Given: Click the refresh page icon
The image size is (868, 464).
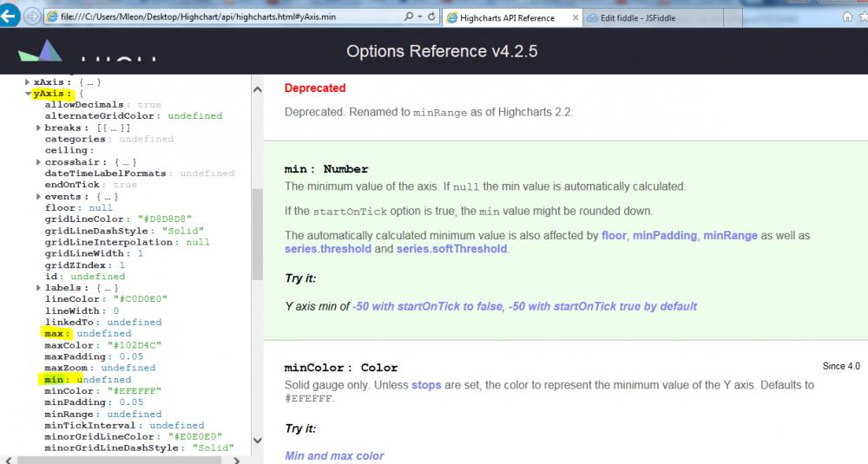Looking at the screenshot, I should (x=431, y=16).
